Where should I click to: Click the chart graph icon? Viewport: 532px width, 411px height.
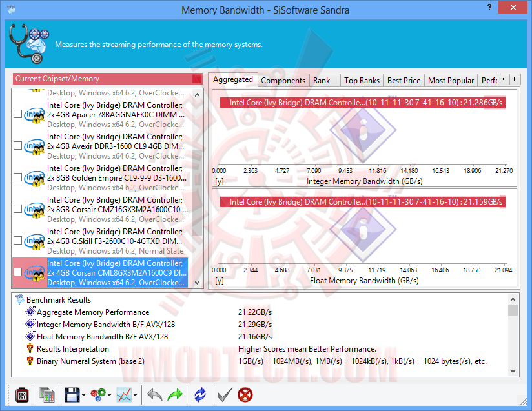tap(124, 395)
